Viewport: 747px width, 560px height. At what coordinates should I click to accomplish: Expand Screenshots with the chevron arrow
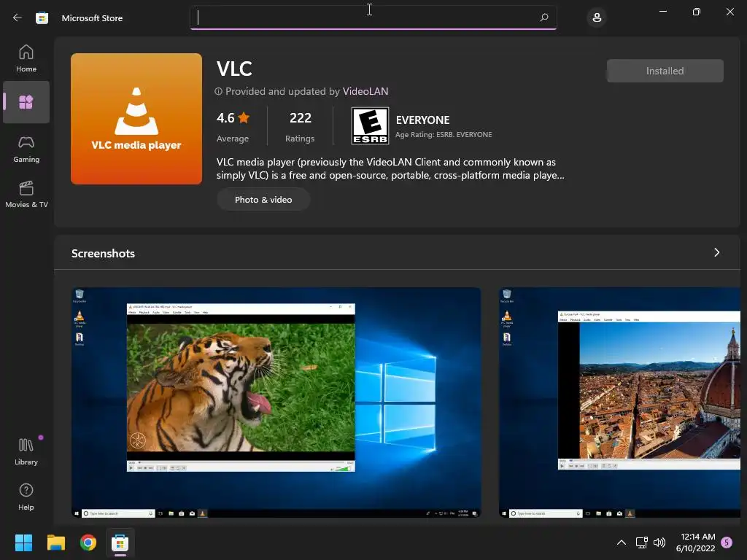pos(716,252)
